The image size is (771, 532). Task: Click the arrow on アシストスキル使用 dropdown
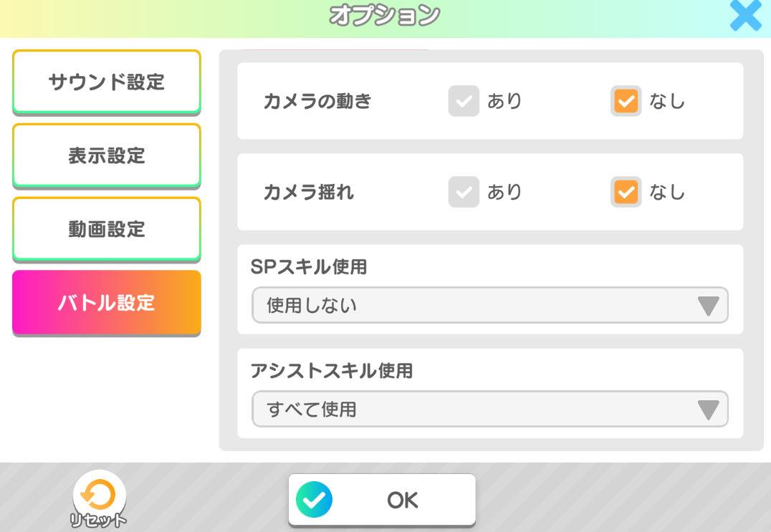point(708,410)
